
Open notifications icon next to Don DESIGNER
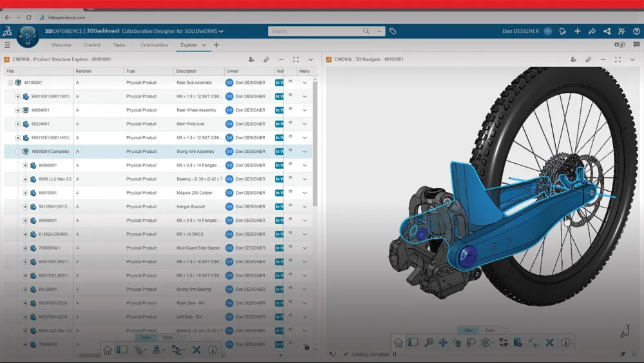coord(563,31)
